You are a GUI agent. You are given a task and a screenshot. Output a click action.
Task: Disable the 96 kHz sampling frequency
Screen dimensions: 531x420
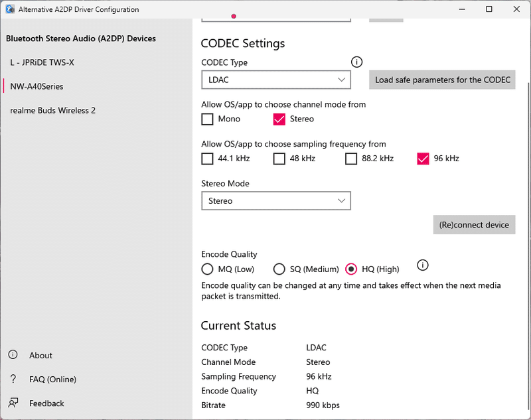[423, 159]
